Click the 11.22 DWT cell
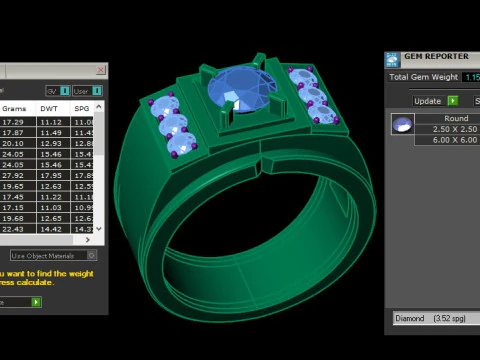This screenshot has height=360, width=480. 53,197
